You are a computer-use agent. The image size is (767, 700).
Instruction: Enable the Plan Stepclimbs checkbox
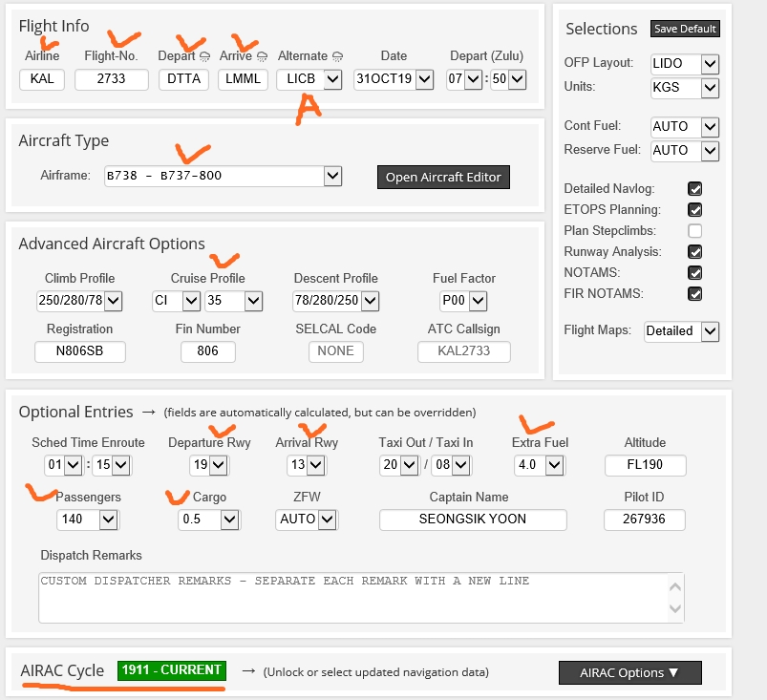695,231
